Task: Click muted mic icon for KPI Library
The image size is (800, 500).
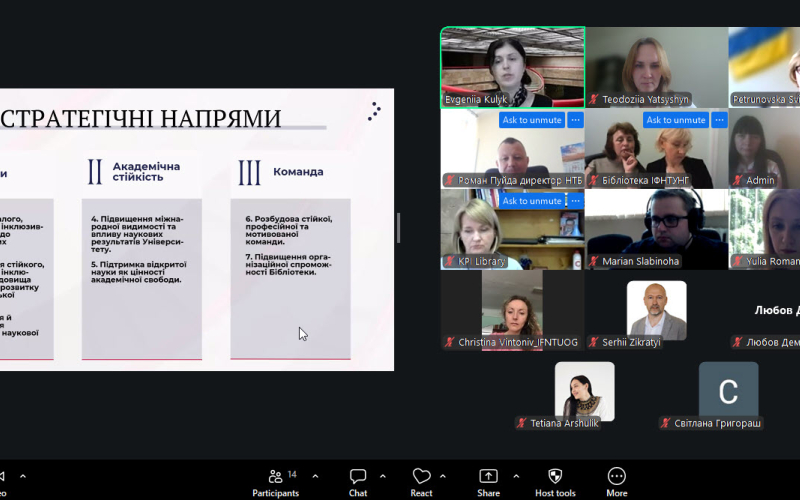Action: pyautogui.click(x=449, y=261)
